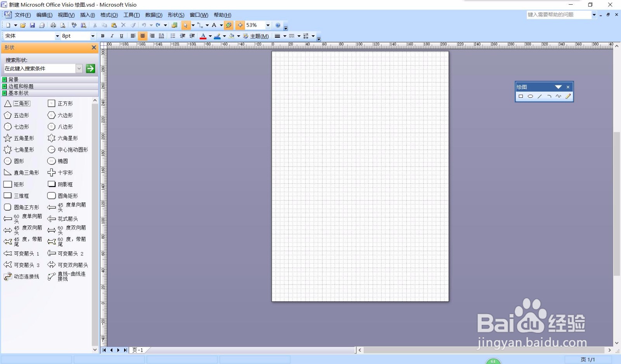This screenshot has height=364, width=621.
Task: Close the 绘图 drawing toolbar
Action: pyautogui.click(x=568, y=87)
